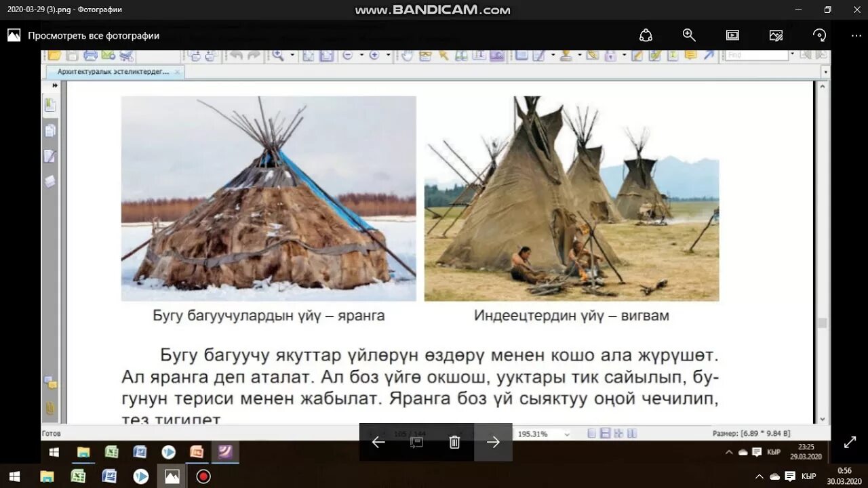Screen dimensions: 868x488
Task: Click the sticky note comment icon
Action: point(690,55)
